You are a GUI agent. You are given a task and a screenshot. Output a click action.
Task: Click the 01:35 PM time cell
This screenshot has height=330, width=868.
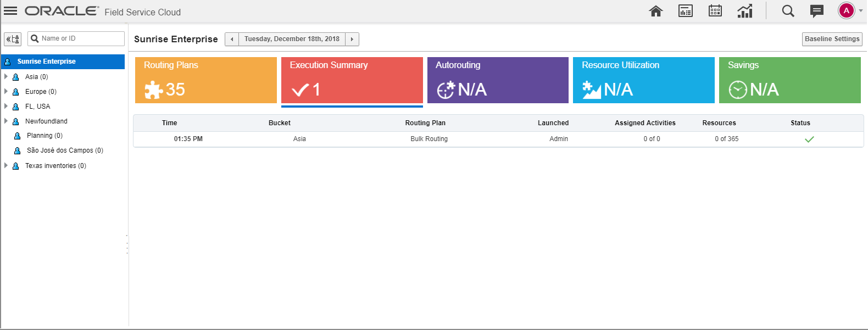coord(188,139)
